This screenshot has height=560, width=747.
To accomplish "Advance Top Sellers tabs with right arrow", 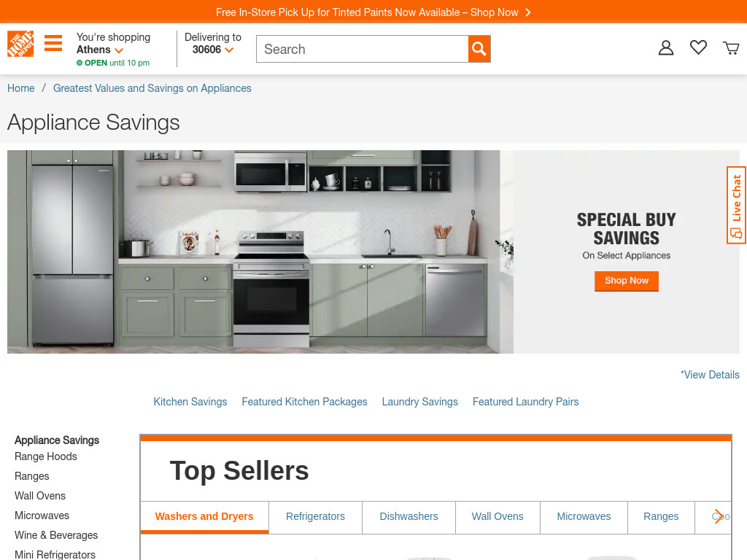I will [719, 517].
